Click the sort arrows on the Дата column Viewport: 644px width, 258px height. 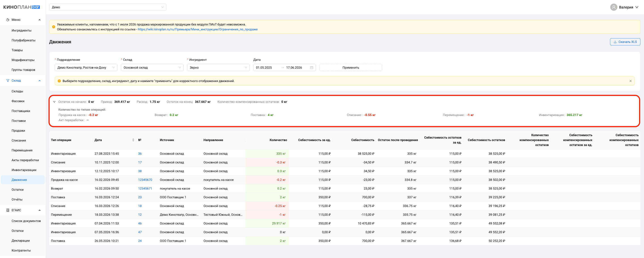pos(133,140)
